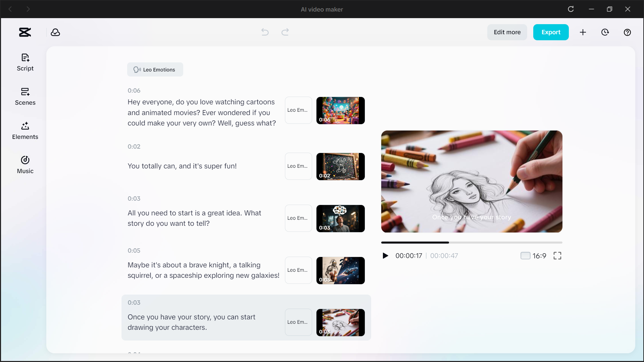This screenshot has width=644, height=362.
Task: Open the Music panel
Action: (x=25, y=164)
